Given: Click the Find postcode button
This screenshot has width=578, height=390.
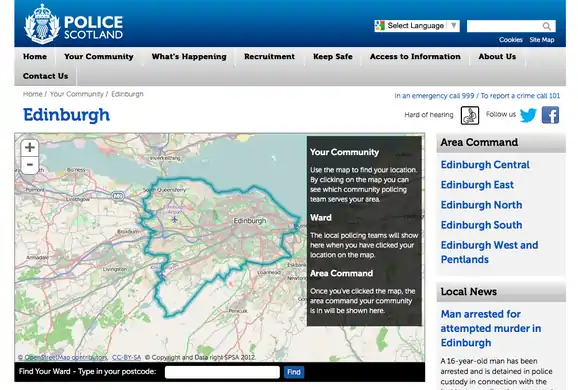Looking at the screenshot, I should click(294, 372).
